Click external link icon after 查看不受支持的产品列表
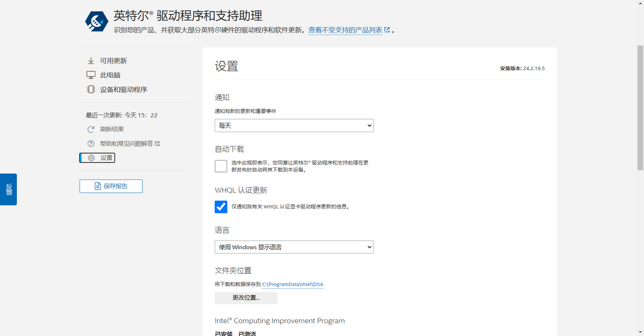Image resolution: width=644 pixels, height=336 pixels. (386, 30)
